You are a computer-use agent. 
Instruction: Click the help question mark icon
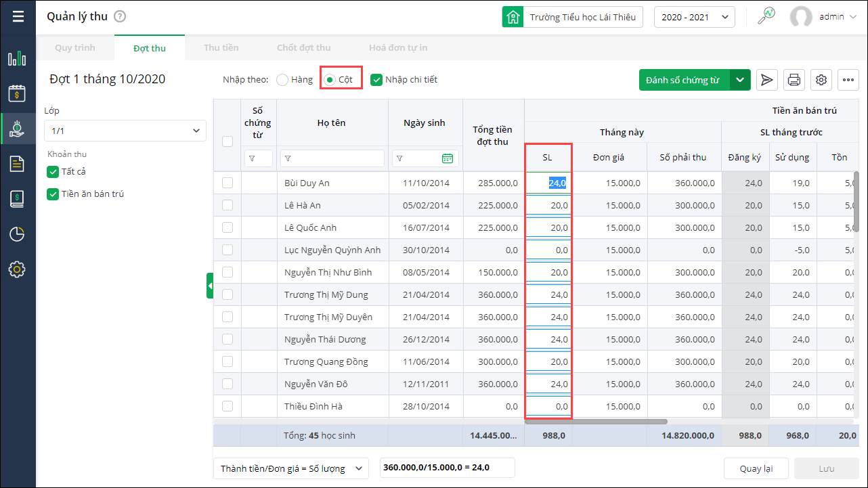click(x=120, y=17)
